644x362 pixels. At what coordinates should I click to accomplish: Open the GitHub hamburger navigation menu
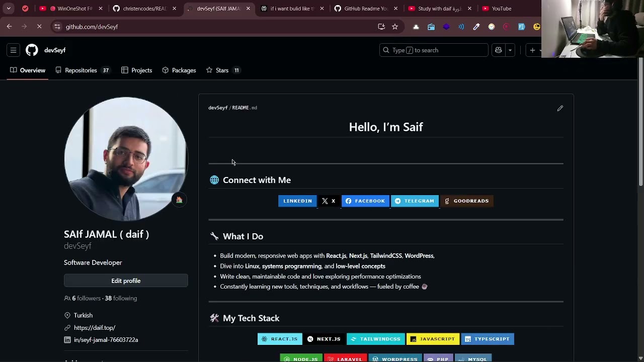[14, 50]
